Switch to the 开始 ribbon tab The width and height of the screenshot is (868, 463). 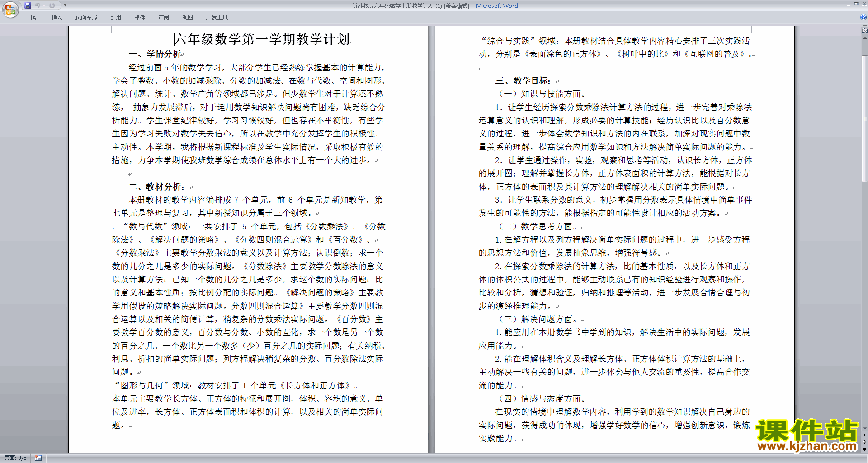(33, 17)
